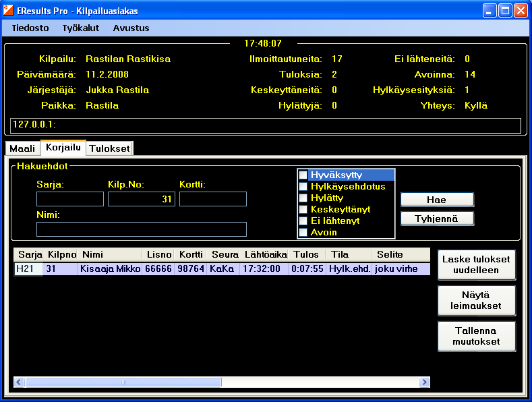Screen dimensions: 532x402
Task: Click the Kilp.No field containing 31
Action: click(142, 199)
